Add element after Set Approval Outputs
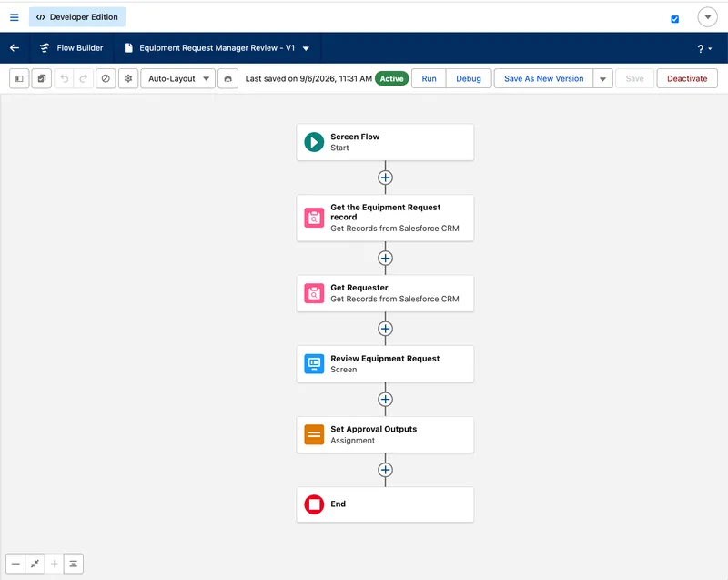 (x=385, y=470)
